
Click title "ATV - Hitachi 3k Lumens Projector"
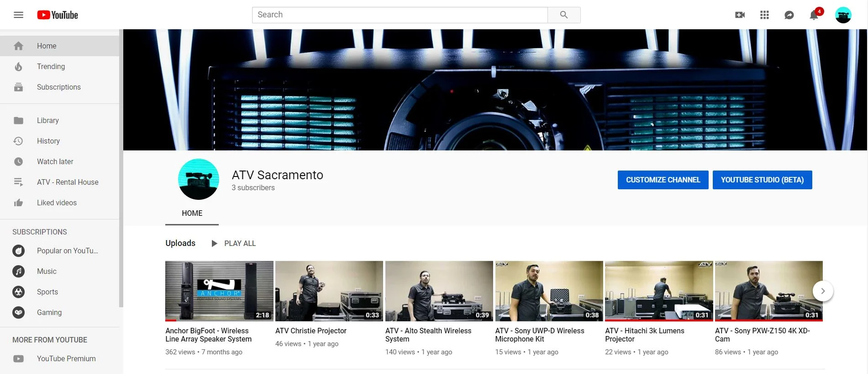pos(645,335)
